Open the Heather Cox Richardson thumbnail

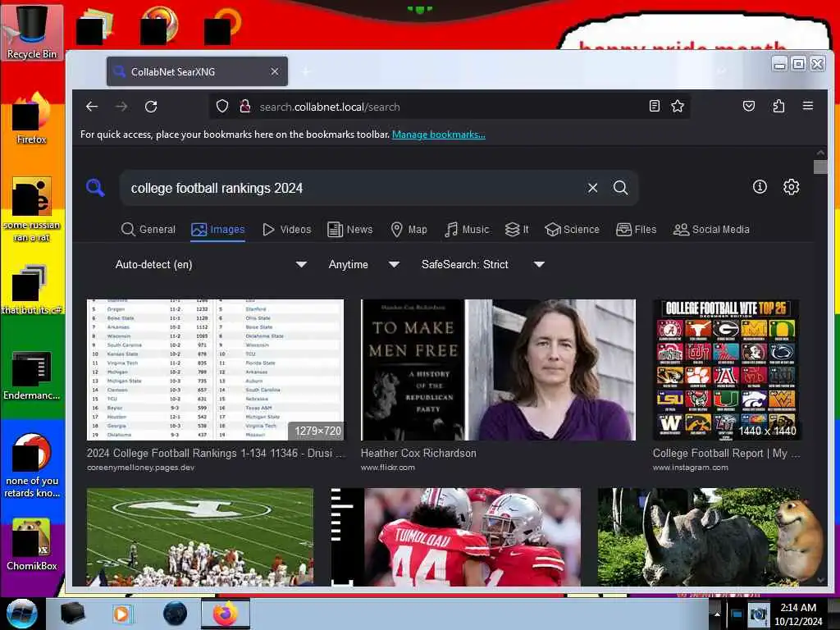[498, 370]
